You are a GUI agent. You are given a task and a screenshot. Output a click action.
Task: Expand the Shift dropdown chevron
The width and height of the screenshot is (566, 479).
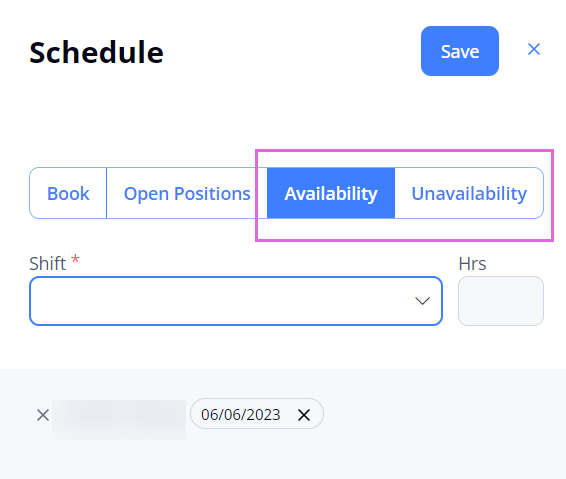point(422,301)
